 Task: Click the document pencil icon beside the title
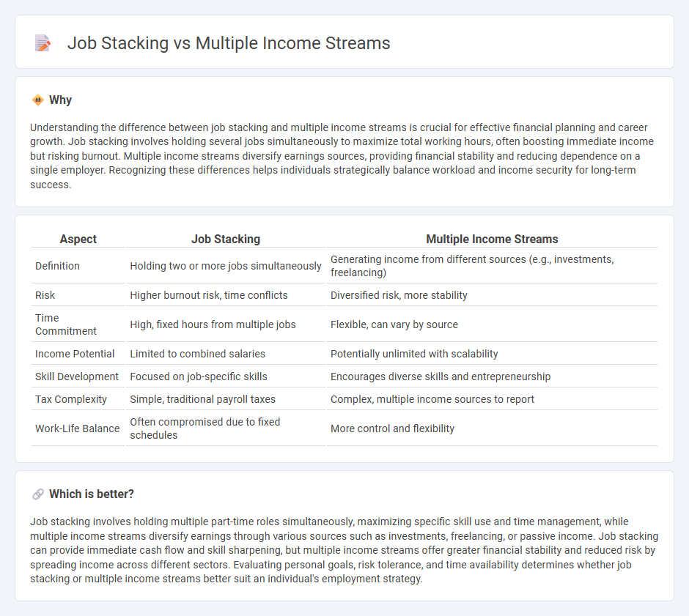tap(43, 43)
